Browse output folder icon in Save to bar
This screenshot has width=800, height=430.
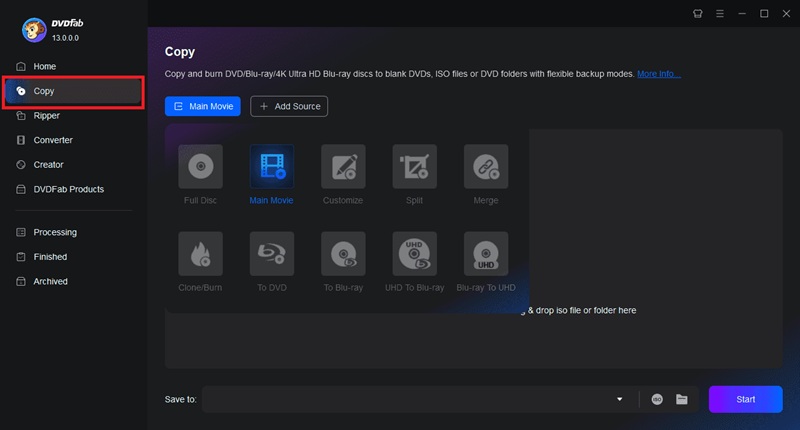[x=682, y=399]
